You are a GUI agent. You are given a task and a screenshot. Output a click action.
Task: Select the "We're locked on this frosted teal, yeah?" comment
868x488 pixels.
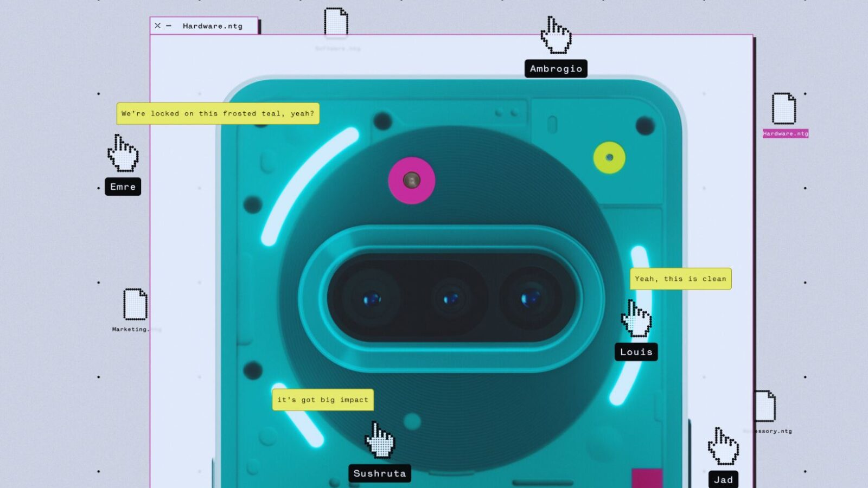click(x=218, y=113)
